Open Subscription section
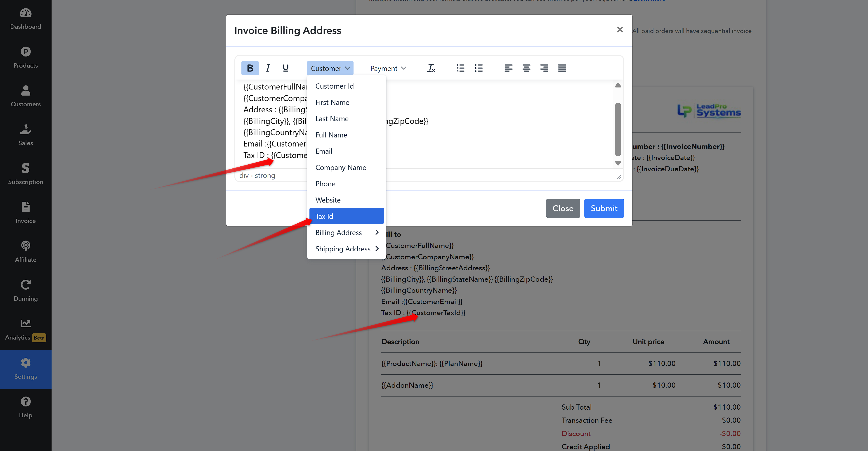The width and height of the screenshot is (868, 451). click(26, 174)
